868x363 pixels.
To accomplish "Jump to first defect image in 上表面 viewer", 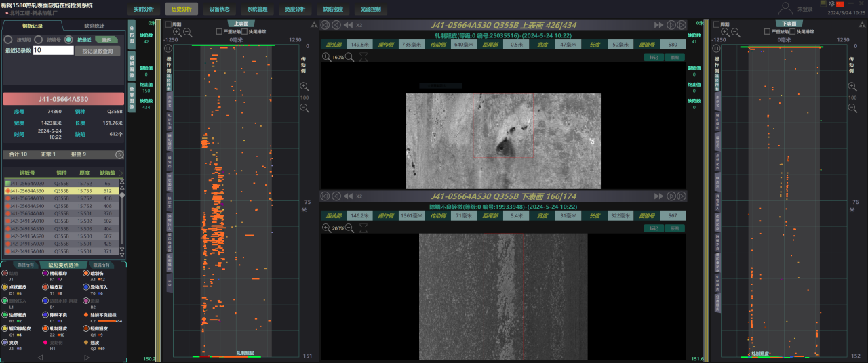I will [x=325, y=25].
